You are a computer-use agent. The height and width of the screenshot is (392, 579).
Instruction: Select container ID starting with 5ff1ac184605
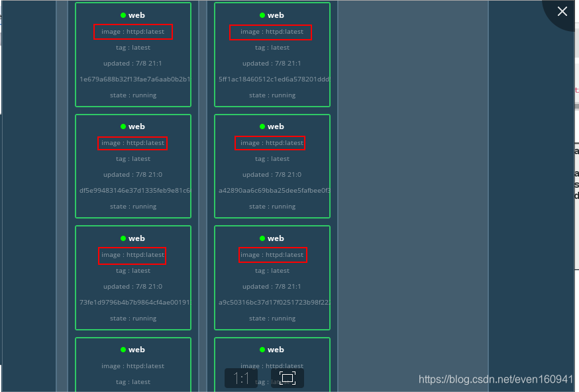274,79
